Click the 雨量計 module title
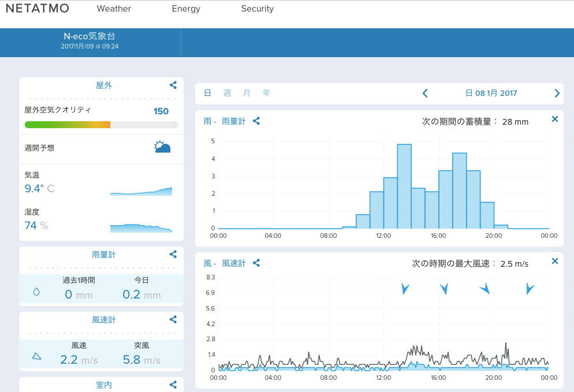Viewport: 574px width, 392px height. (103, 255)
